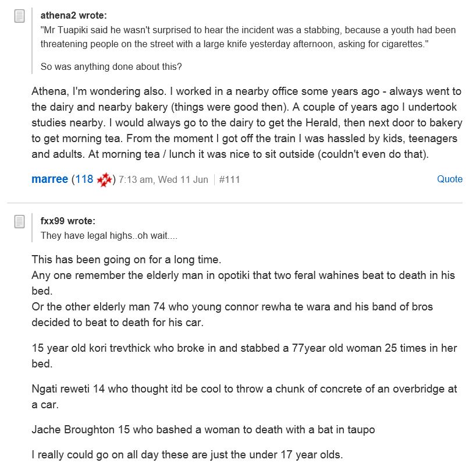Click the red feedback star icon
The image size is (476, 463).
104,179
